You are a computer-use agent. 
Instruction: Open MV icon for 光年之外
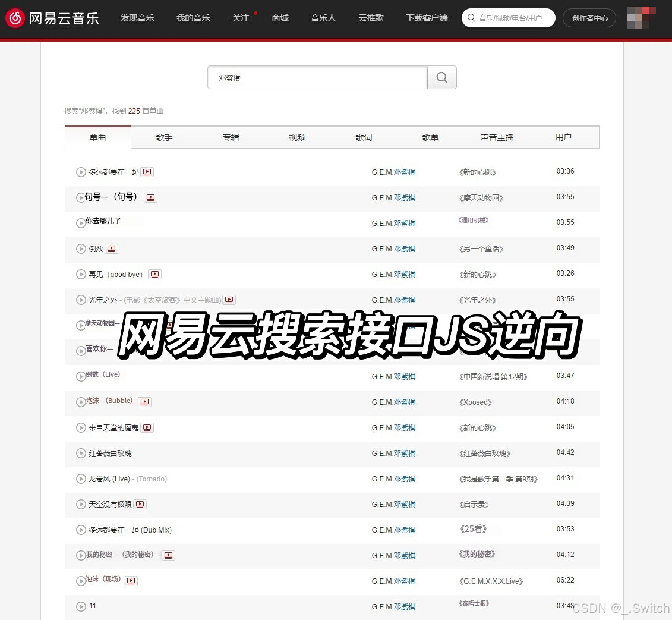coord(229,300)
